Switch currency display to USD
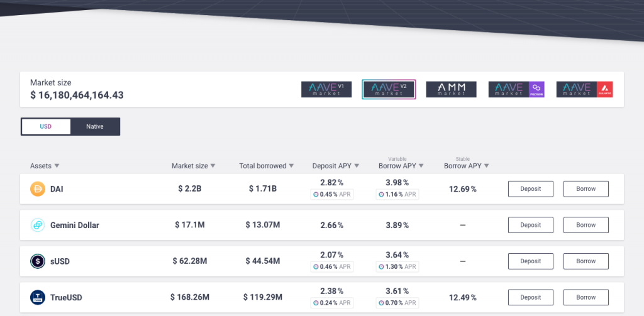This screenshot has height=316, width=644. coord(46,126)
